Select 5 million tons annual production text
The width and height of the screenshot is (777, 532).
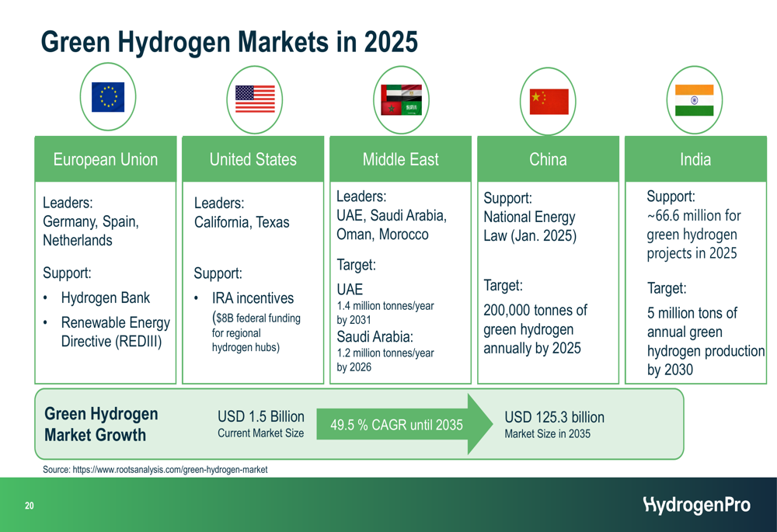[x=706, y=341]
